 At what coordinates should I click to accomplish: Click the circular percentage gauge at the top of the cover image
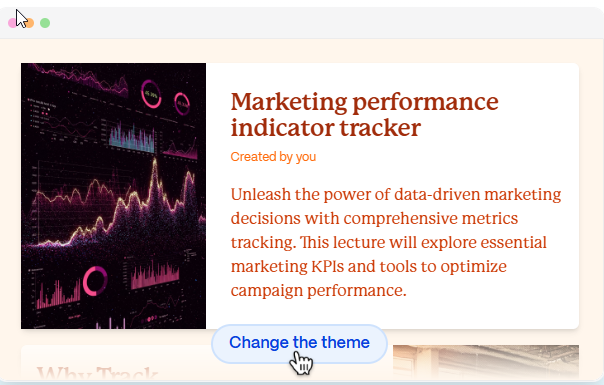pyautogui.click(x=151, y=94)
